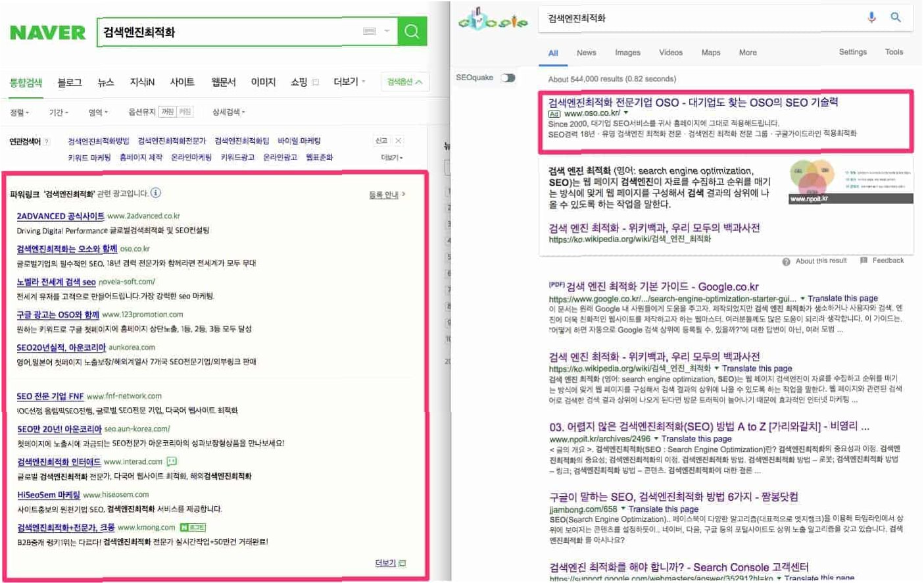Click the blue Google search magnifier icon
The image size is (924, 583).
[896, 18]
